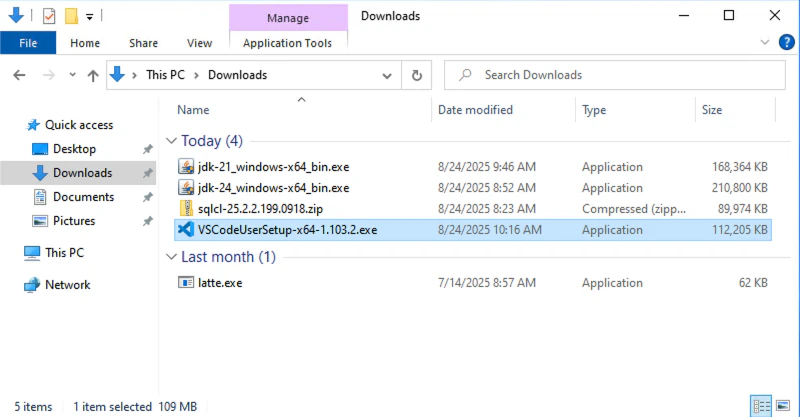This screenshot has height=417, width=800.
Task: Select sqlcl-25.2.2.199.0918.zip file name
Action: coord(260,209)
